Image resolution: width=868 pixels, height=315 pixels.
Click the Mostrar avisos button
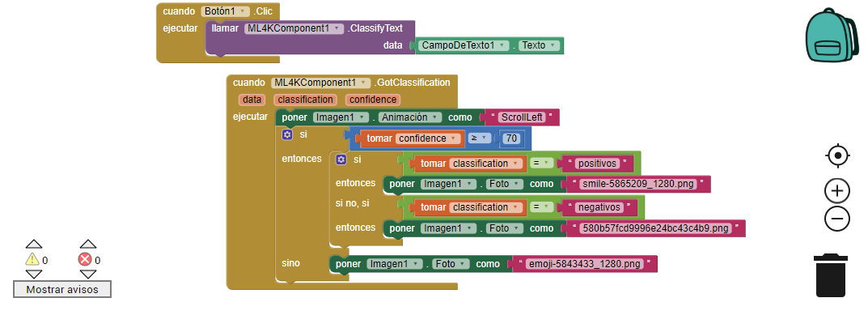point(62,289)
